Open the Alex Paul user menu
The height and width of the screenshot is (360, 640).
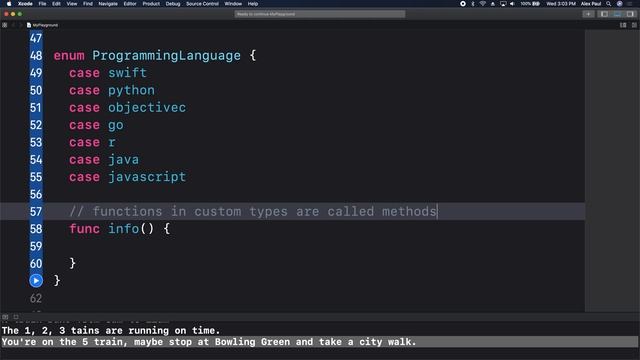(591, 4)
